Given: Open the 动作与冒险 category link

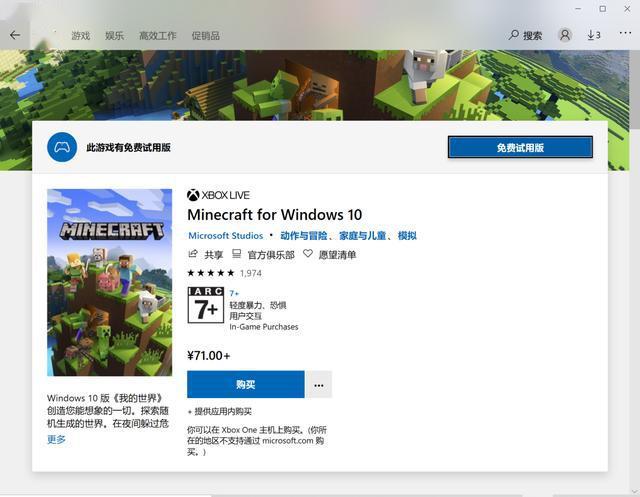Looking at the screenshot, I should [304, 235].
